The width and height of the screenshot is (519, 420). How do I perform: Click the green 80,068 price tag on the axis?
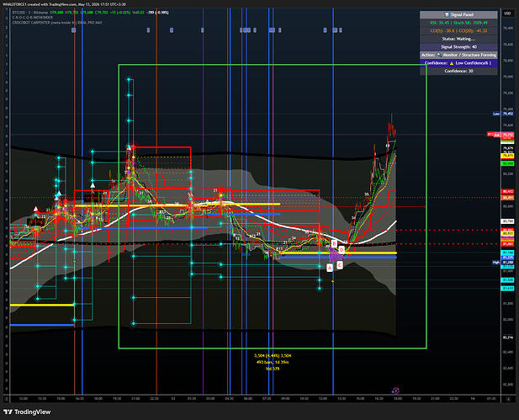508,163
